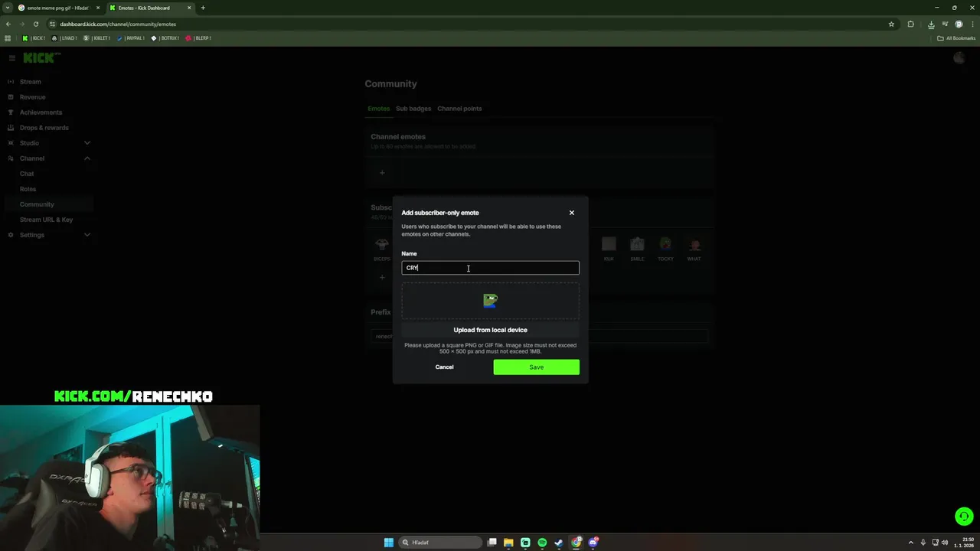
Task: Open the media controls icon
Action: tap(945, 24)
